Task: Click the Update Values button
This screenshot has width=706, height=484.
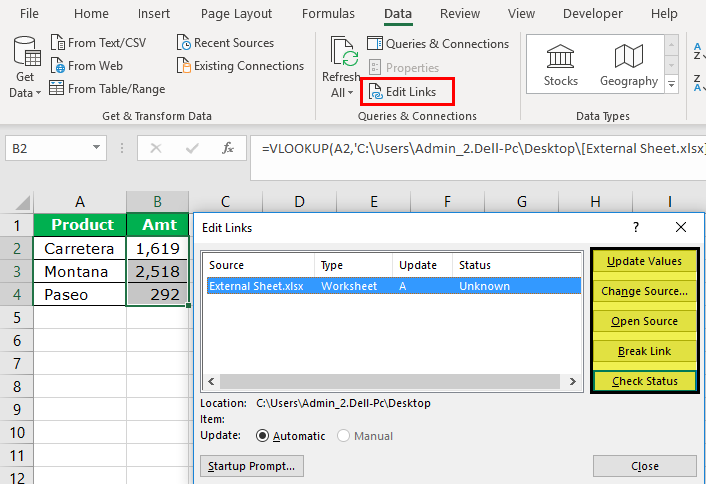Action: click(x=644, y=261)
